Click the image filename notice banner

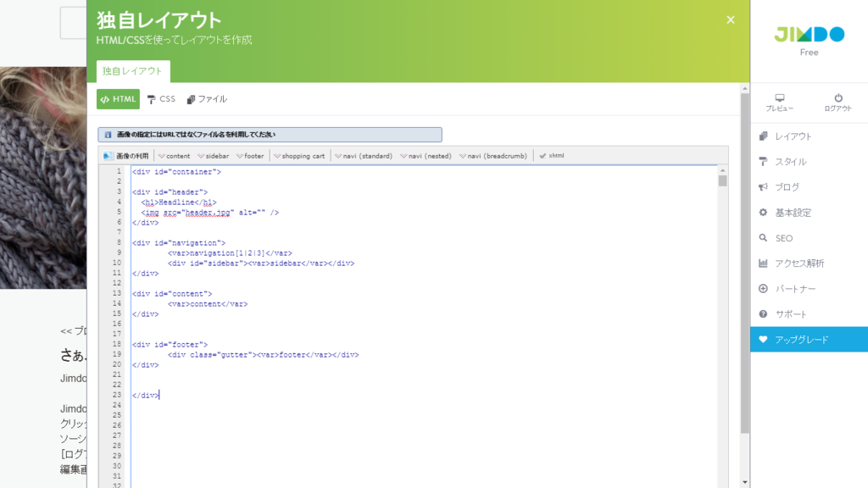coord(270,135)
